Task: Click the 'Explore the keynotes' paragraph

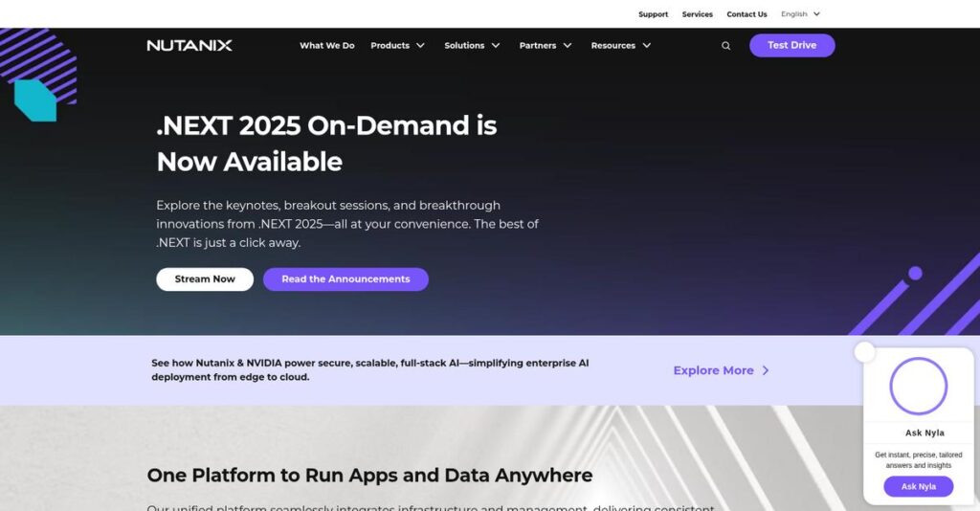Action: click(x=347, y=224)
